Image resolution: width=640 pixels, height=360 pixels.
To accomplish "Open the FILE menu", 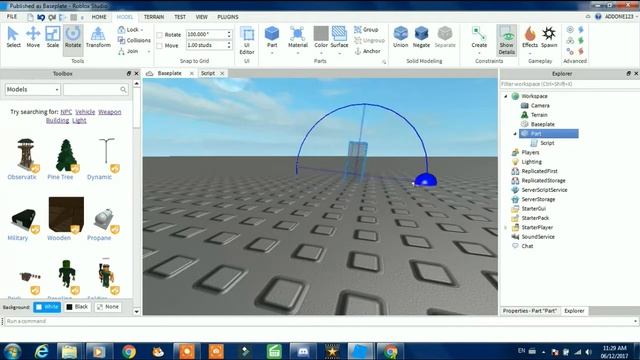I will (12, 17).
